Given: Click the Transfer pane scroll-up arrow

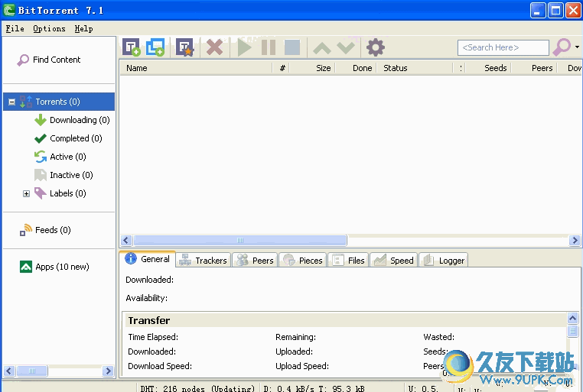Looking at the screenshot, I should (x=572, y=318).
